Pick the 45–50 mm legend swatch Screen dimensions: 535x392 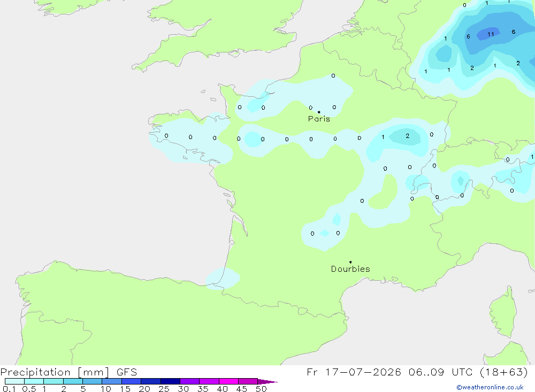pyautogui.click(x=248, y=381)
